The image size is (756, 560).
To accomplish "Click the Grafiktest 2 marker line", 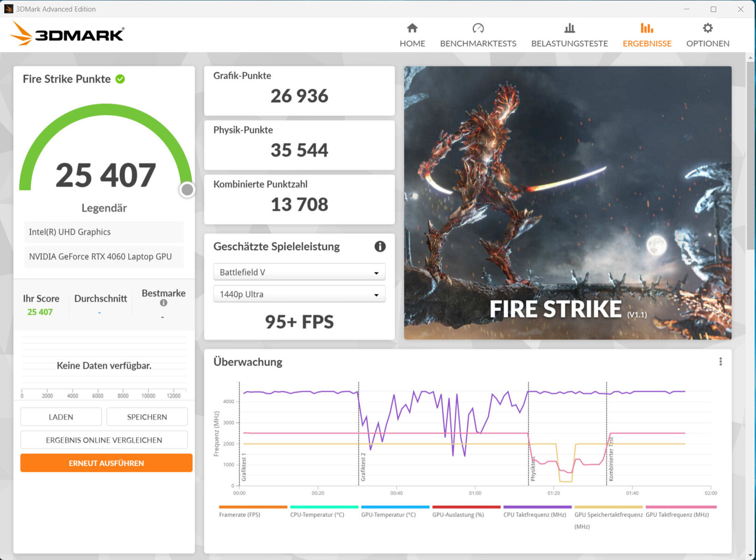I will [359, 434].
